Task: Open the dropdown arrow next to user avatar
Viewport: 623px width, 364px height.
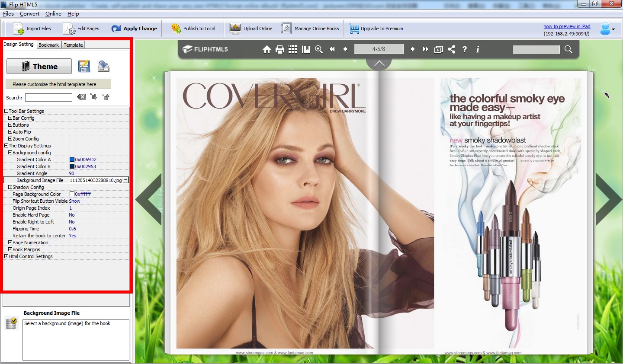Action: coord(613,29)
